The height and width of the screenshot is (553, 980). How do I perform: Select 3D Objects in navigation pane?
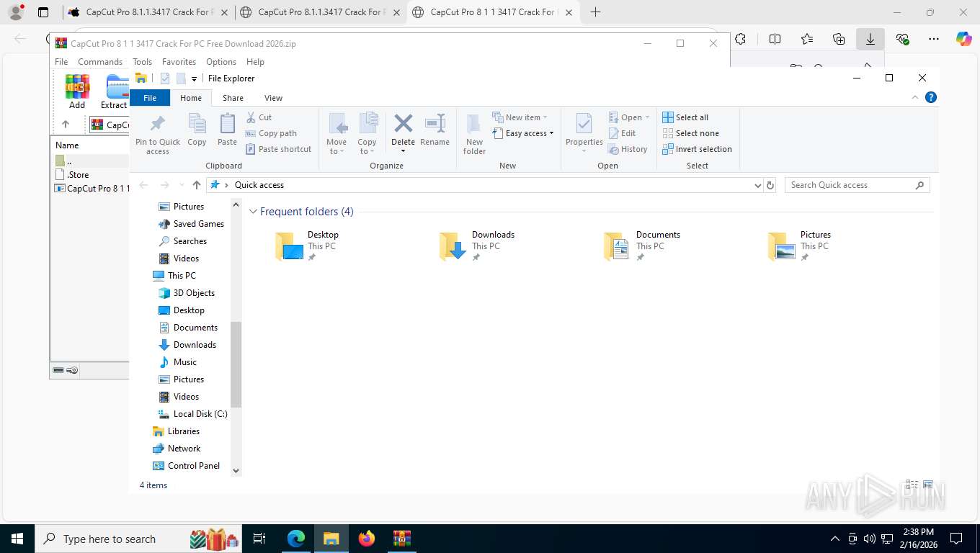(194, 293)
